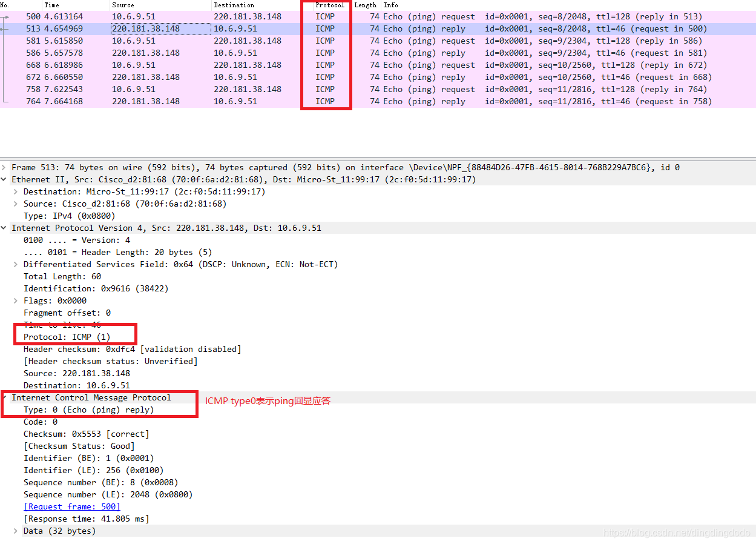This screenshot has width=756, height=544.
Task: Select the Header Length: 20 bytes line
Action: click(117, 252)
